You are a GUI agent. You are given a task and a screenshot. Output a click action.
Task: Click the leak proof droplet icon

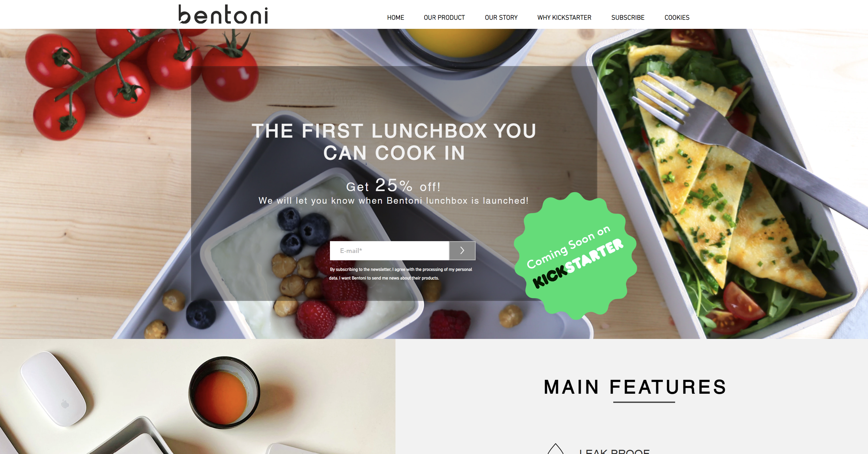click(555, 449)
